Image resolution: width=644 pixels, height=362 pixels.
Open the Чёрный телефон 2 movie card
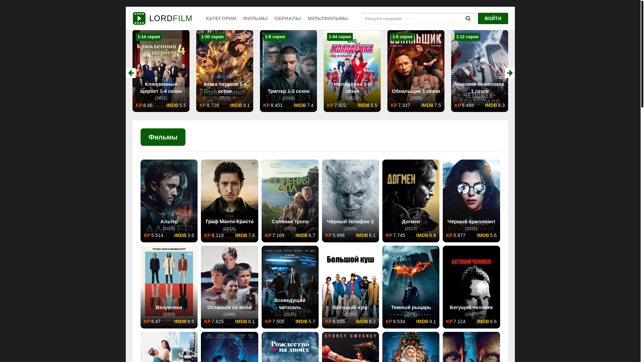pos(351,201)
